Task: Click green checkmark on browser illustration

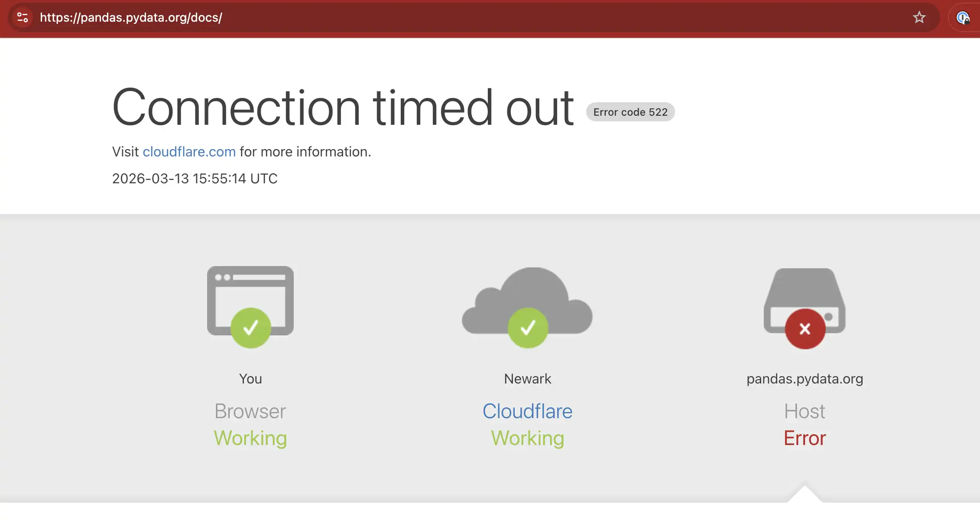Action: pos(250,328)
